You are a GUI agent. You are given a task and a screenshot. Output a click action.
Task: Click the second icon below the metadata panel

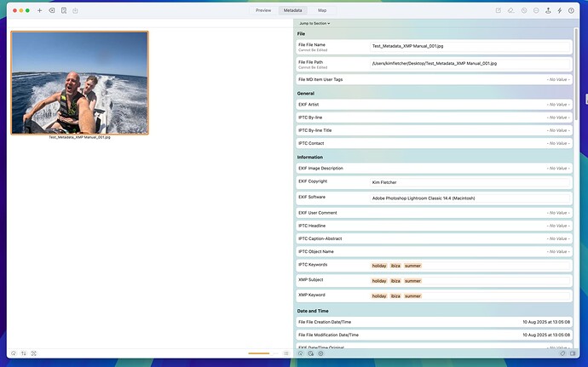pos(310,353)
